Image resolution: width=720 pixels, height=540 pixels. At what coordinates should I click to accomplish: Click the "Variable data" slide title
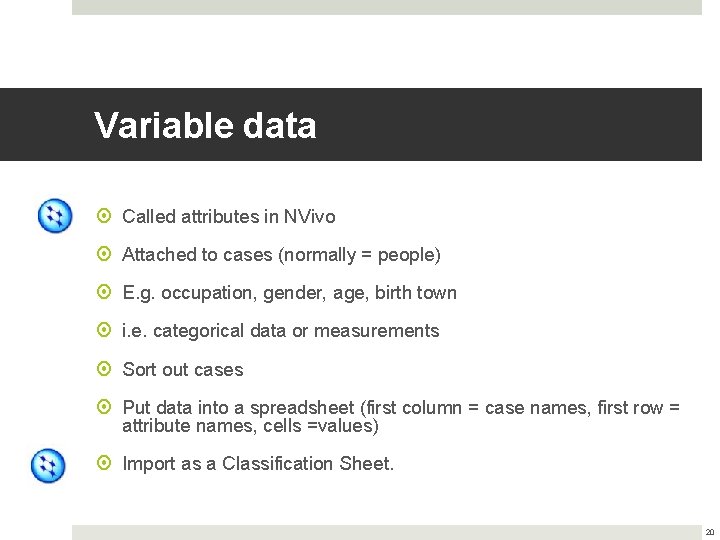(205, 126)
